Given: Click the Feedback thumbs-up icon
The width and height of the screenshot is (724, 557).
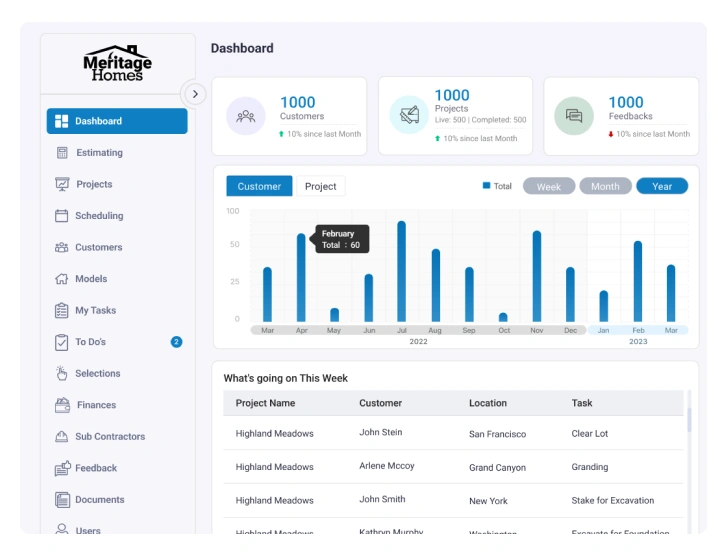Looking at the screenshot, I should (x=61, y=468).
